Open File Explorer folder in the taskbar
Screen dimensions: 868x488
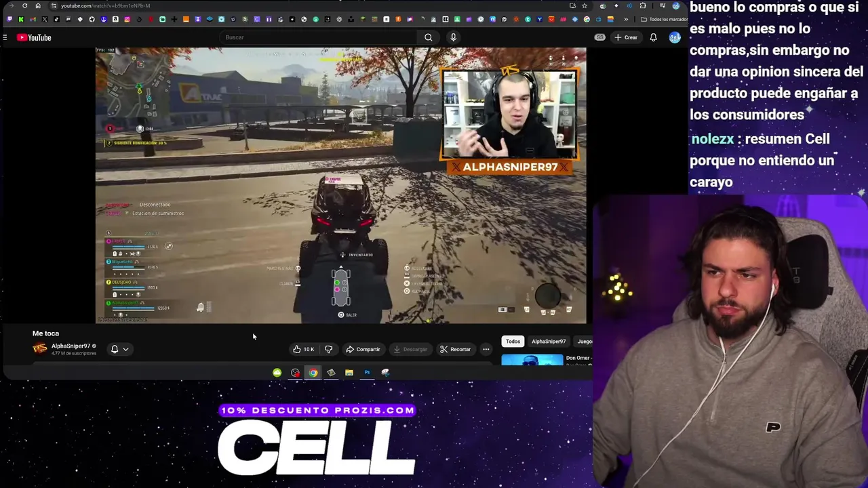(x=349, y=372)
